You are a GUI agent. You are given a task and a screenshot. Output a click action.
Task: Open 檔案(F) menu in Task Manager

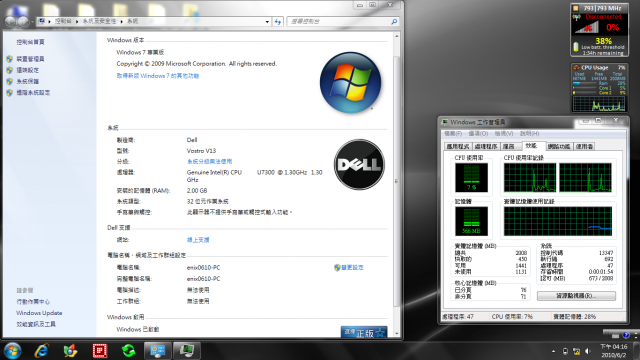tap(453, 134)
